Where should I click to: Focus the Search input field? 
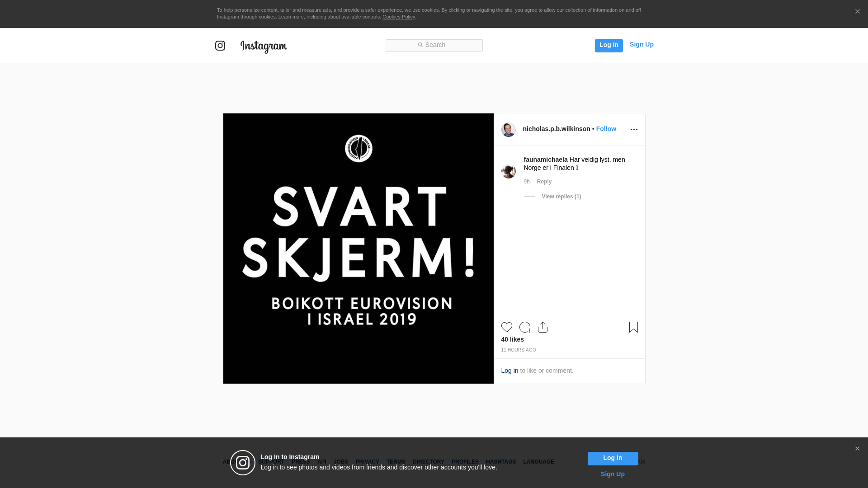434,46
